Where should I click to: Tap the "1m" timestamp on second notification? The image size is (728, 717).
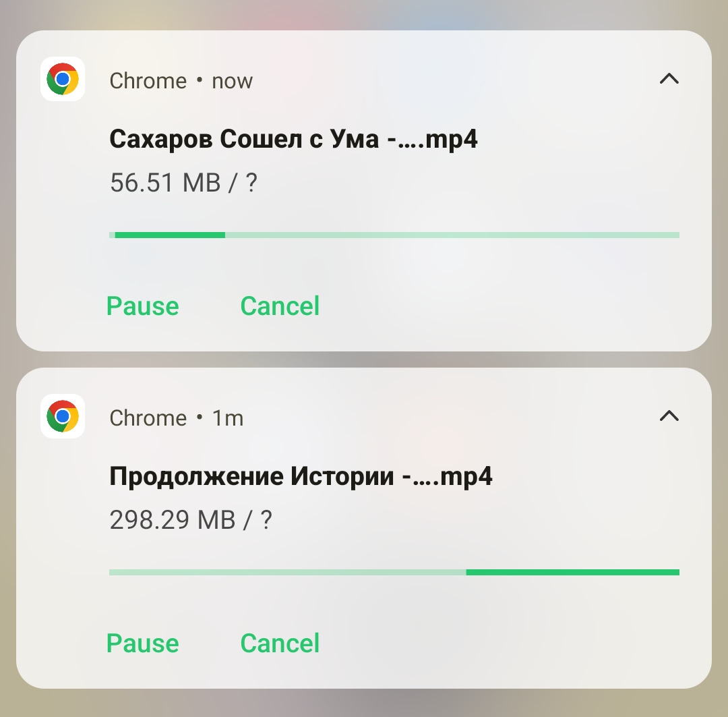point(228,418)
